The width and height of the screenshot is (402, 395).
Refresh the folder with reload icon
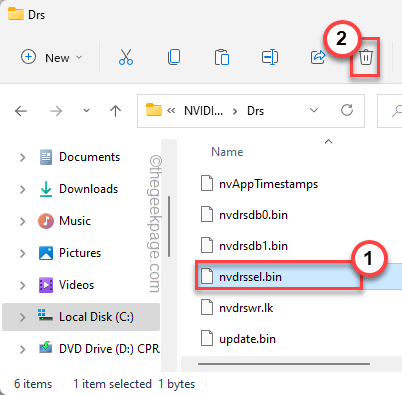click(x=347, y=110)
